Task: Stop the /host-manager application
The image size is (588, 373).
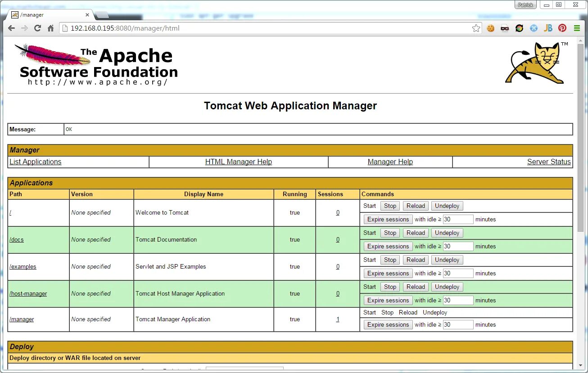Action: 390,287
